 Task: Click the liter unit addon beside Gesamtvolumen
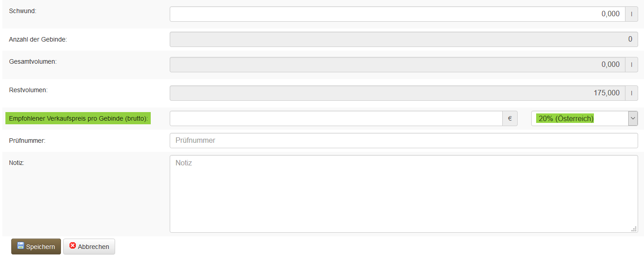(x=631, y=65)
